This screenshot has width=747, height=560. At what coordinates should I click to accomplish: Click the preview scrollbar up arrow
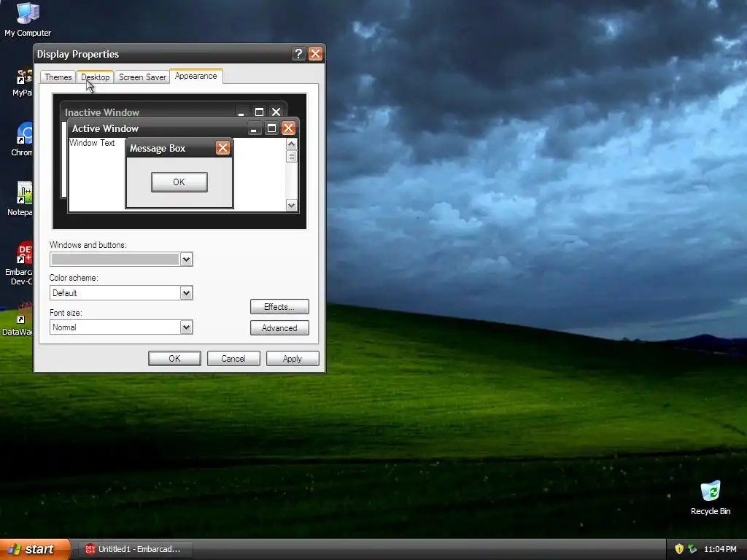pyautogui.click(x=292, y=144)
